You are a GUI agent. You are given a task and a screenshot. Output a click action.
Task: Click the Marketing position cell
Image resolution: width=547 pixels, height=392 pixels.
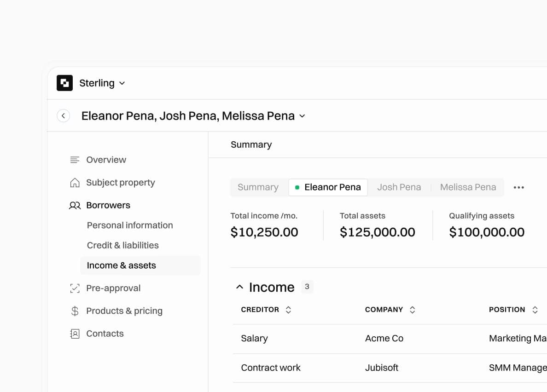point(518,338)
